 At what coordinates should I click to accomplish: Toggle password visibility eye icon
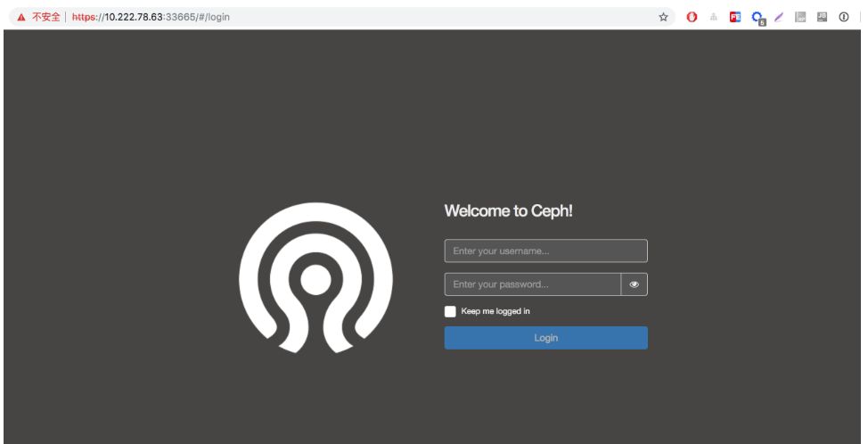635,284
